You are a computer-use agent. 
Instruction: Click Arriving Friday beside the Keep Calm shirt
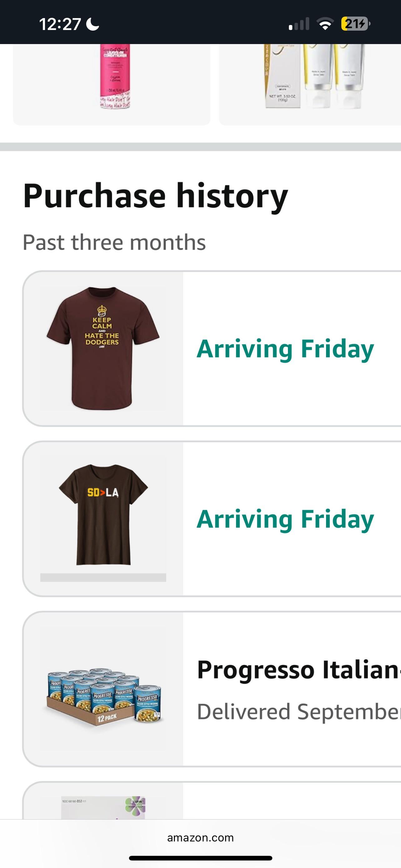click(285, 349)
